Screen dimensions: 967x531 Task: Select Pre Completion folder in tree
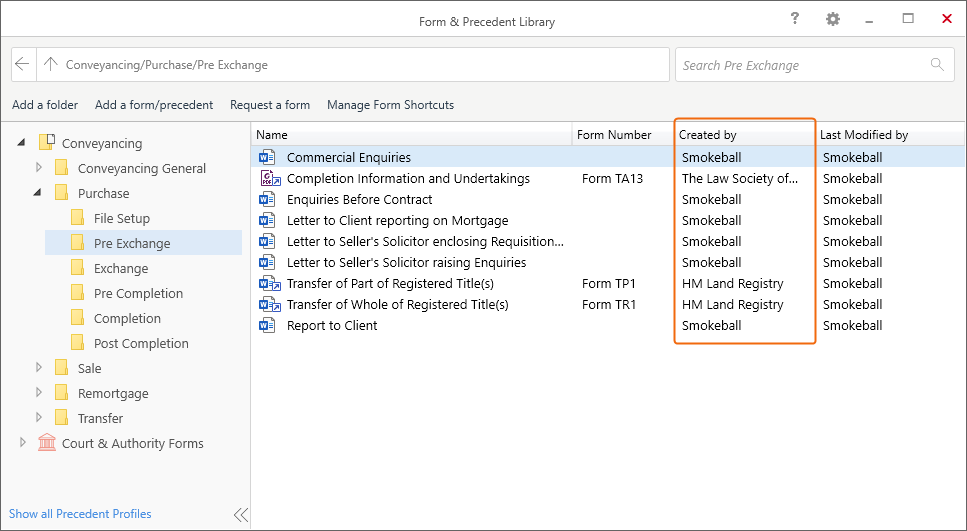point(138,294)
